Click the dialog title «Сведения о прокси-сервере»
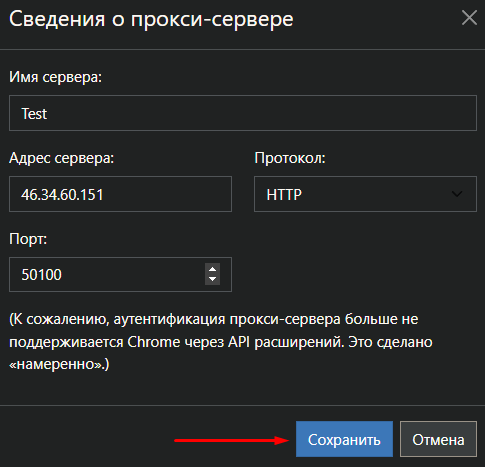The height and width of the screenshot is (467, 485). (x=151, y=19)
